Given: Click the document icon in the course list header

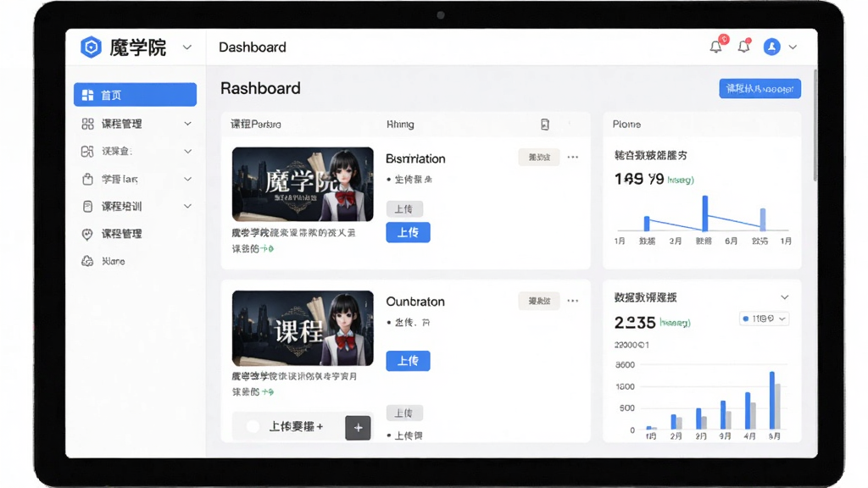Looking at the screenshot, I should (545, 125).
